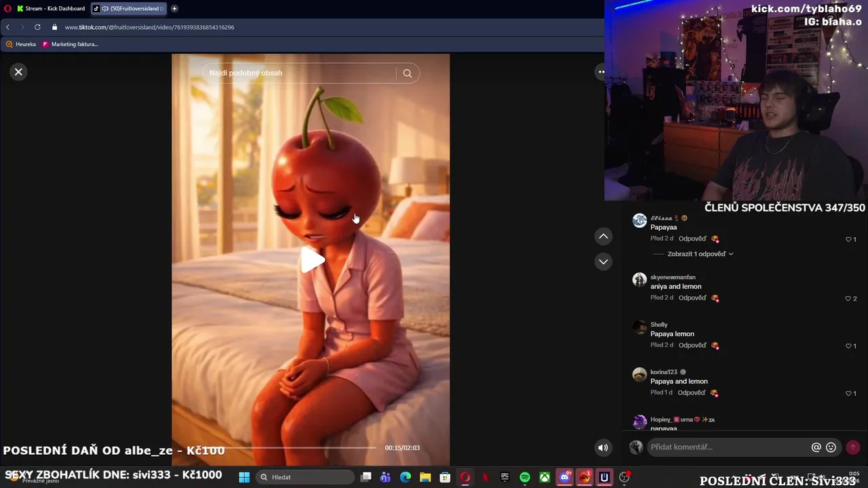Click the sticker icon beside Elissa's reply link

tap(715, 239)
